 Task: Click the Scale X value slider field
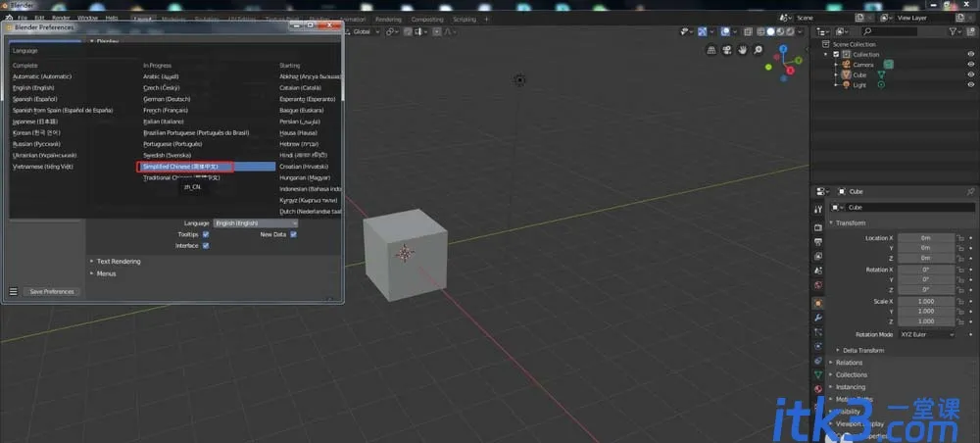point(926,301)
